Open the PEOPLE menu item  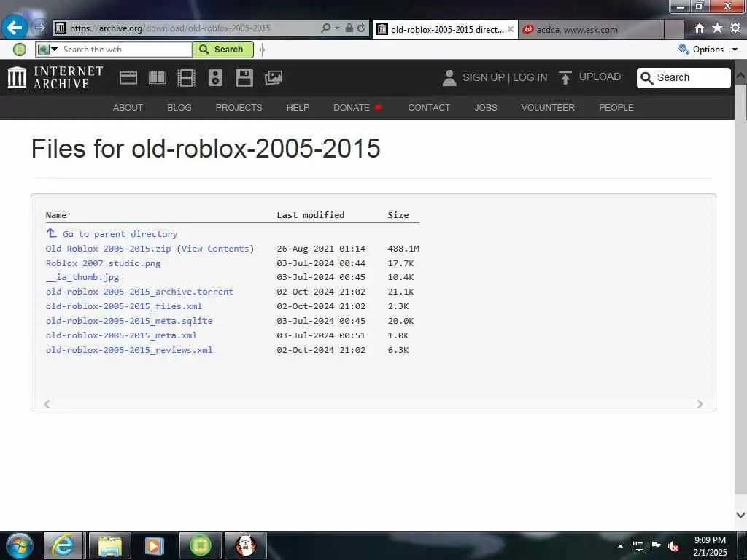tap(616, 108)
